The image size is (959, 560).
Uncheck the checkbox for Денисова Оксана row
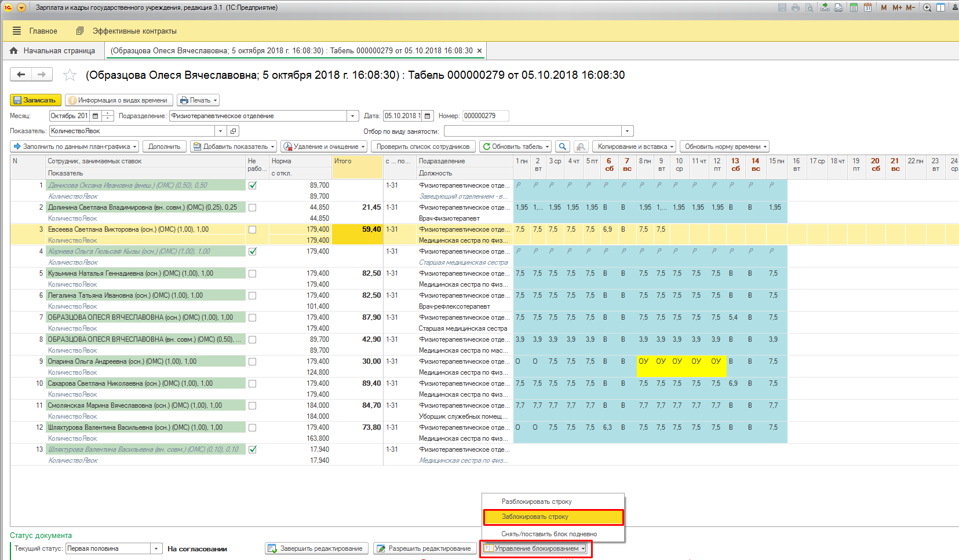click(252, 186)
